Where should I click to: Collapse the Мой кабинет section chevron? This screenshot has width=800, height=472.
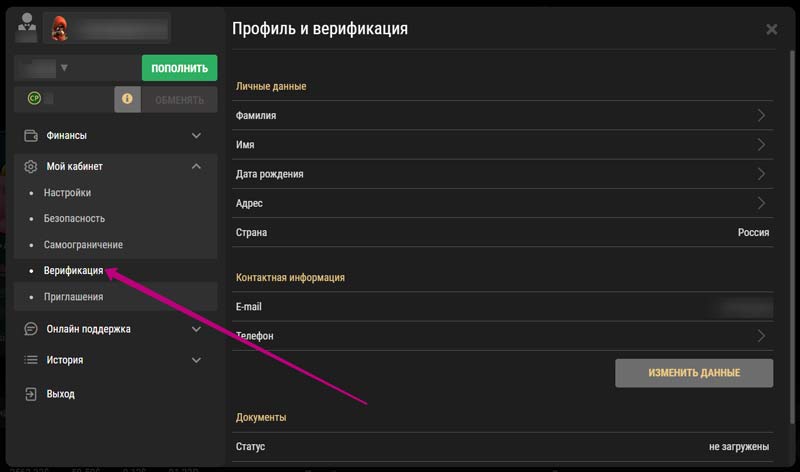point(196,166)
